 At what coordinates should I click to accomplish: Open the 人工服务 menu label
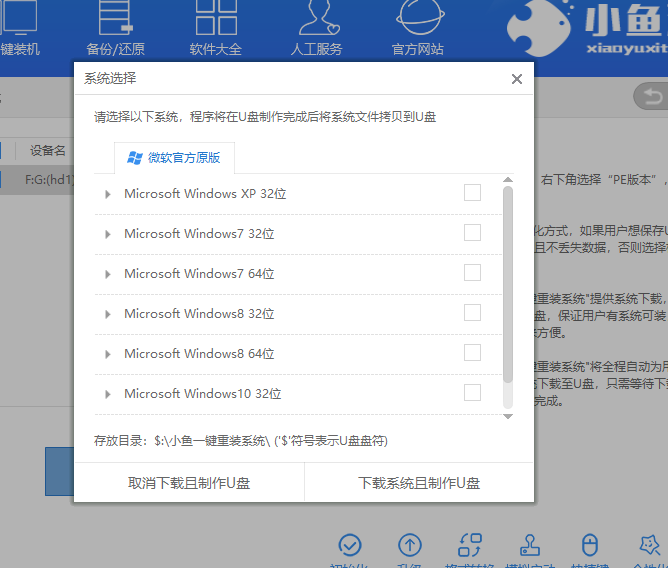[x=317, y=49]
